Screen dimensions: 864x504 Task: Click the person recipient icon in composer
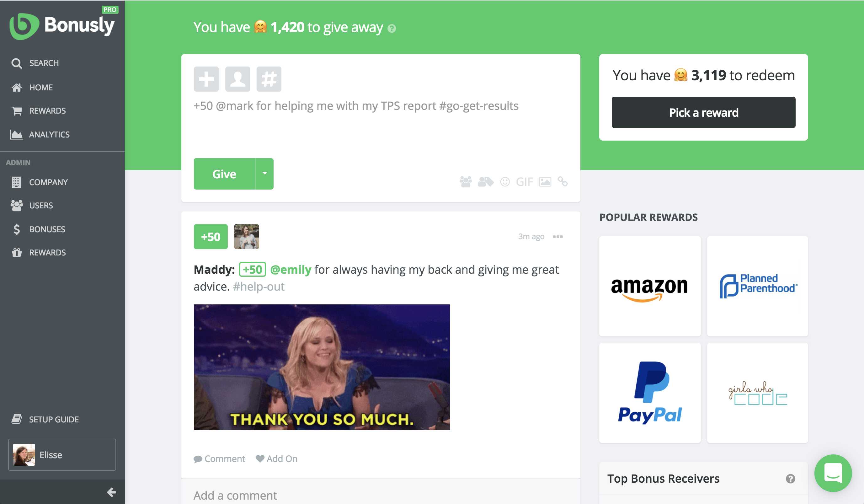[x=237, y=79]
